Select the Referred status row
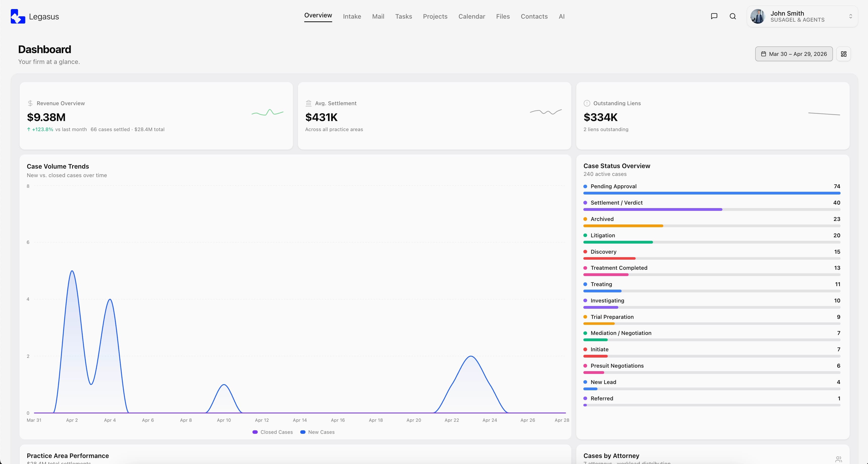Image resolution: width=868 pixels, height=464 pixels. coord(712,401)
